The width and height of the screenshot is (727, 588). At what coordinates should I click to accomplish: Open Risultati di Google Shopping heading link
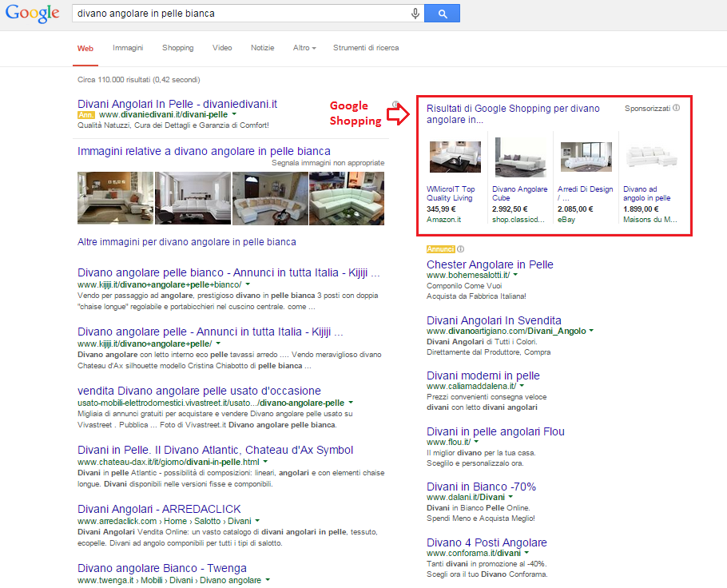click(513, 114)
